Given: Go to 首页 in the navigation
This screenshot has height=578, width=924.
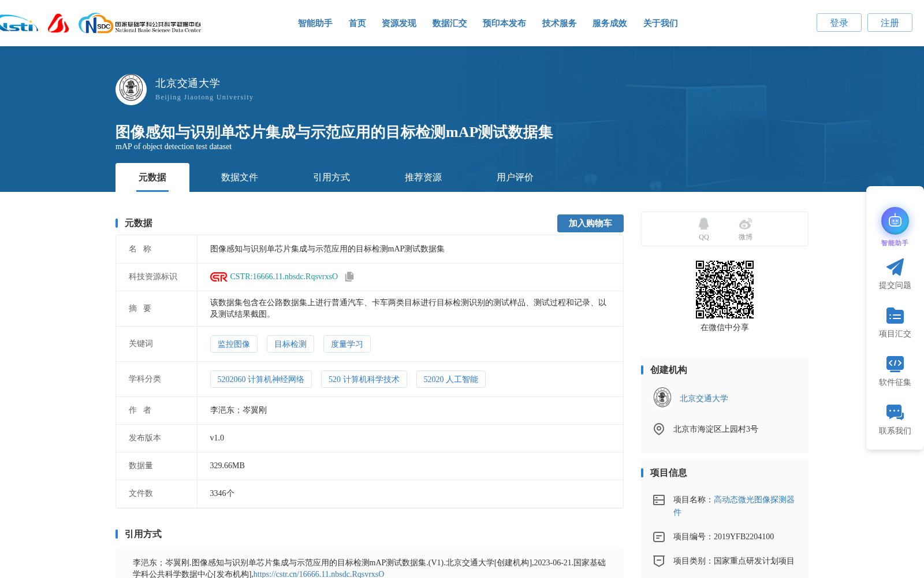Looking at the screenshot, I should [x=357, y=23].
